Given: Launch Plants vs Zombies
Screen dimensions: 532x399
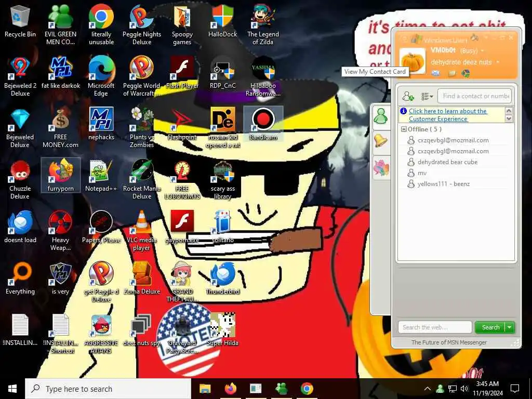Looking at the screenshot, I should pyautogui.click(x=142, y=127).
